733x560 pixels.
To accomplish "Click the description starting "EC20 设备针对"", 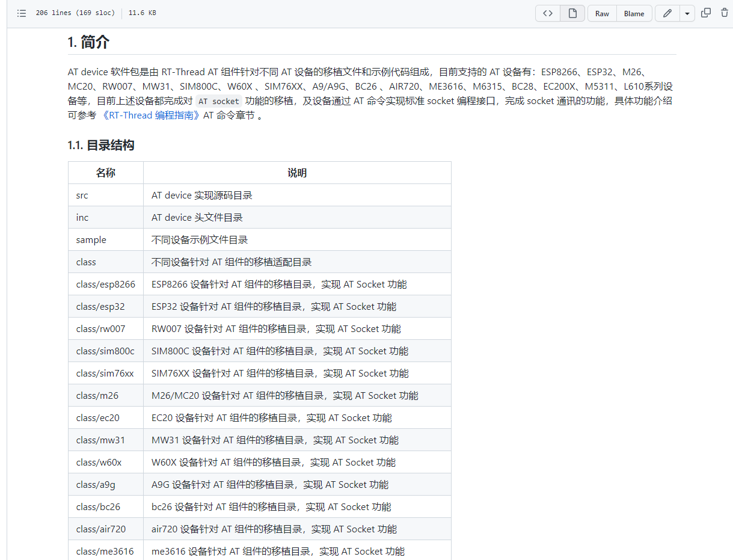I will click(272, 417).
